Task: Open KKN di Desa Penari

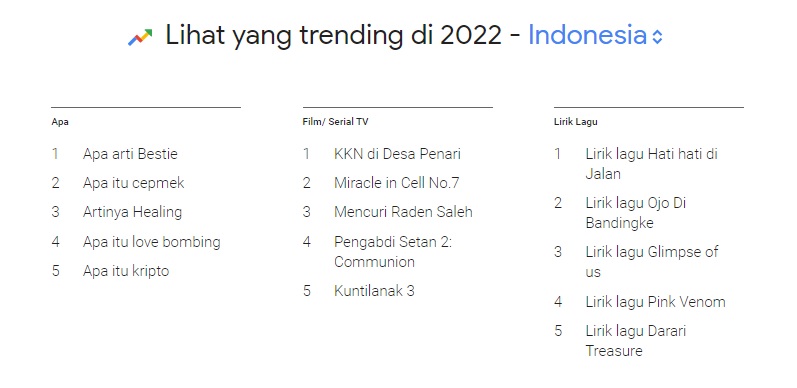Action: click(x=397, y=154)
